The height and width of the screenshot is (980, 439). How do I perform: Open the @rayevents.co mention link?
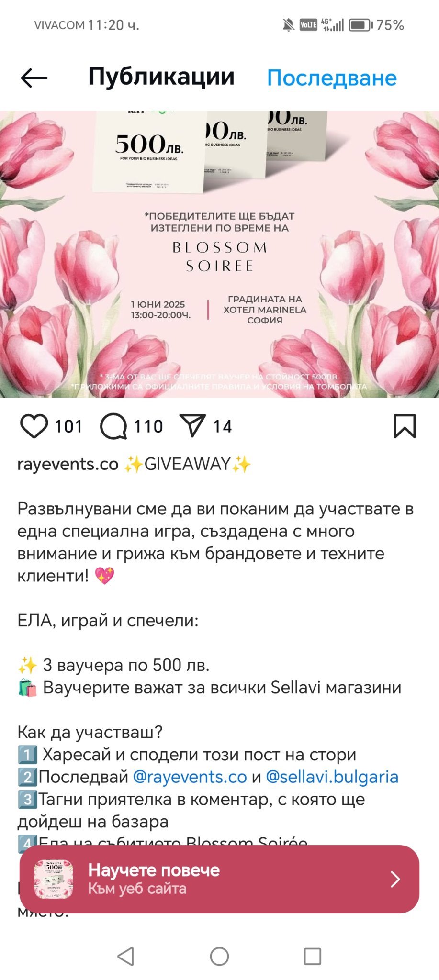(190, 777)
